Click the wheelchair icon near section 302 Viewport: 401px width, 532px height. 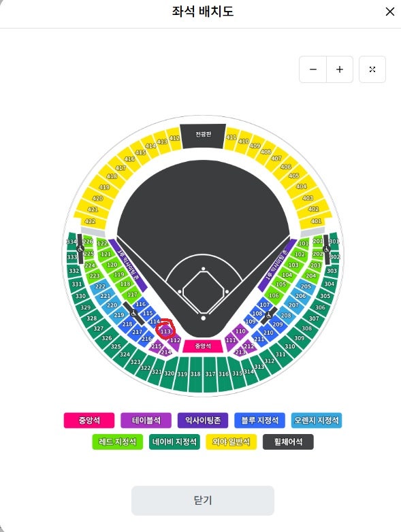(x=326, y=250)
